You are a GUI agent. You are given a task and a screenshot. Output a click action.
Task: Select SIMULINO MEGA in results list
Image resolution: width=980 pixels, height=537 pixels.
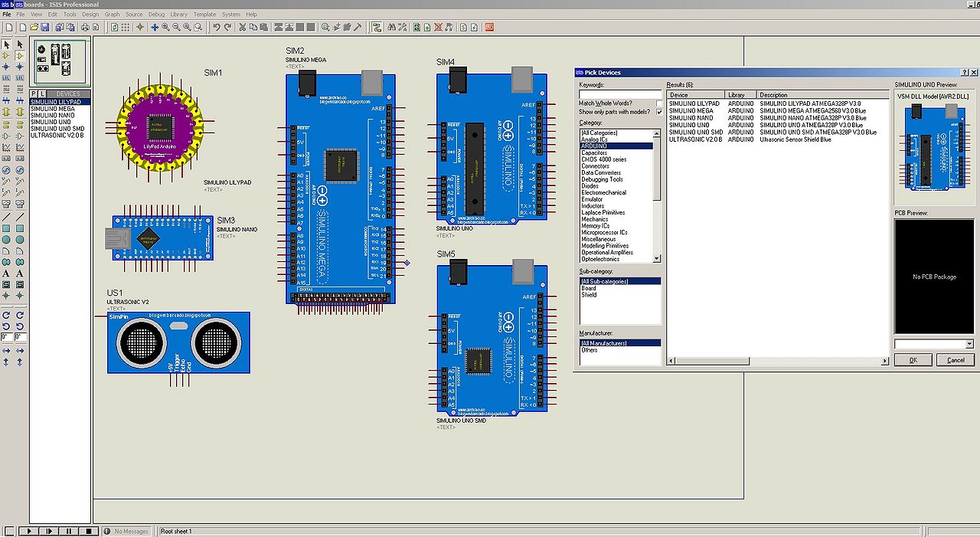tap(691, 110)
